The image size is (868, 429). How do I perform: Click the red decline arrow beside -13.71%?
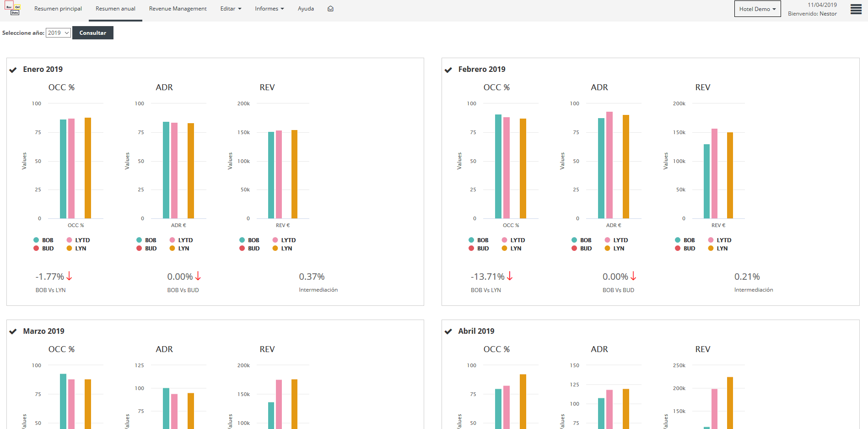pos(510,277)
